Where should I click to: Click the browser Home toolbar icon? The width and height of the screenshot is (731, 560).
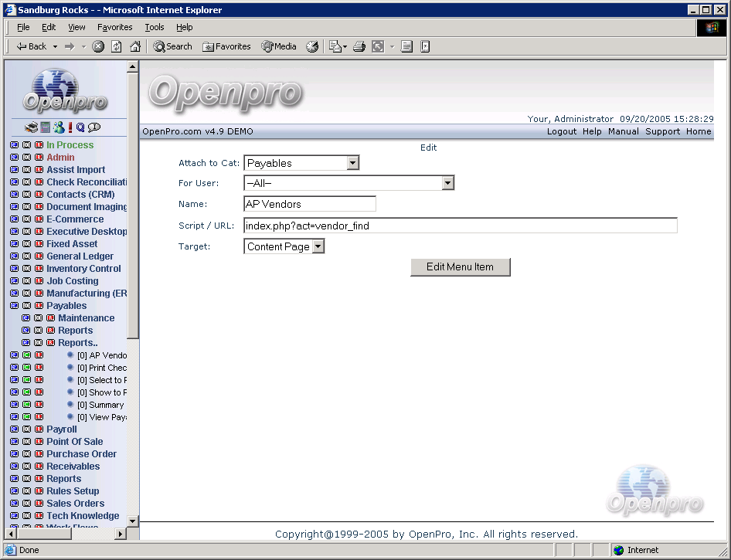135,46
